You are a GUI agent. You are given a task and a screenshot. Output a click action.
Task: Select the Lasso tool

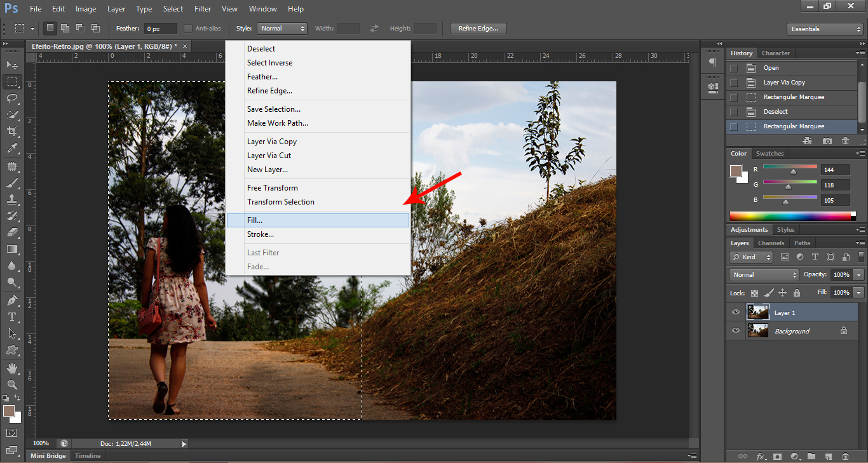click(12, 98)
